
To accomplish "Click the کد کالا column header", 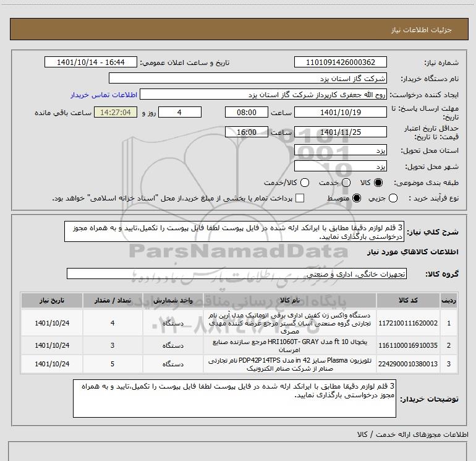I will click(x=408, y=300).
